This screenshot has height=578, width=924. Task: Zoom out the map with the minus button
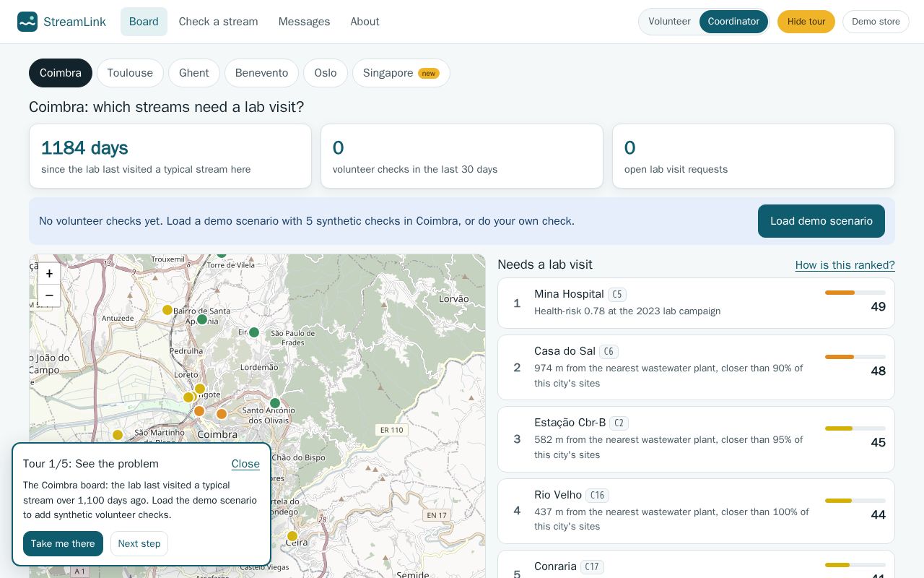click(x=49, y=296)
